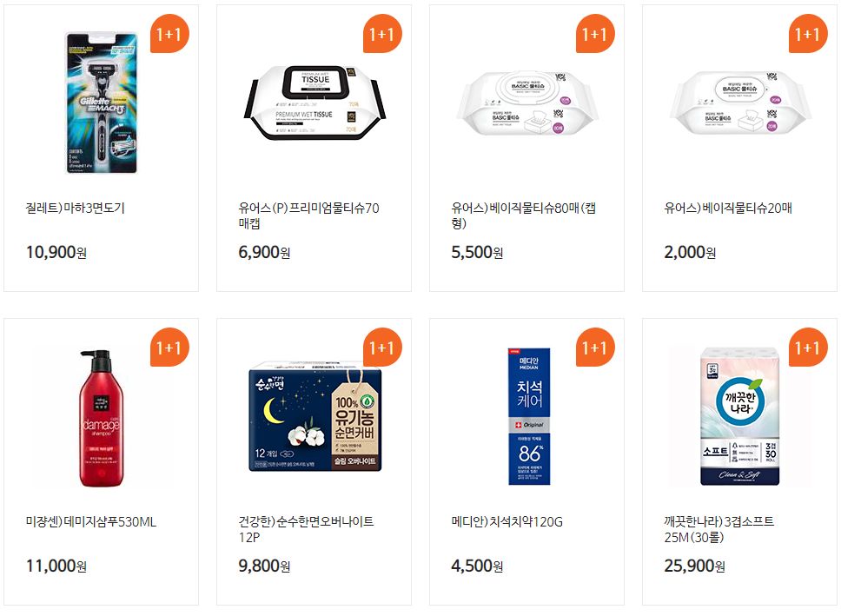Click the 1+1 badge on 베이직물티슈20매 card
841x616 pixels.
coord(808,34)
